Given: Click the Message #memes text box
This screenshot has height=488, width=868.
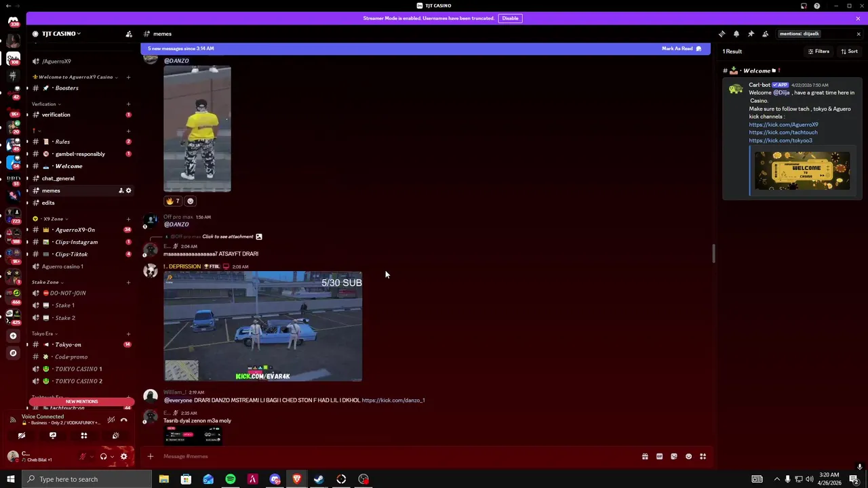Looking at the screenshot, I should tap(400, 456).
